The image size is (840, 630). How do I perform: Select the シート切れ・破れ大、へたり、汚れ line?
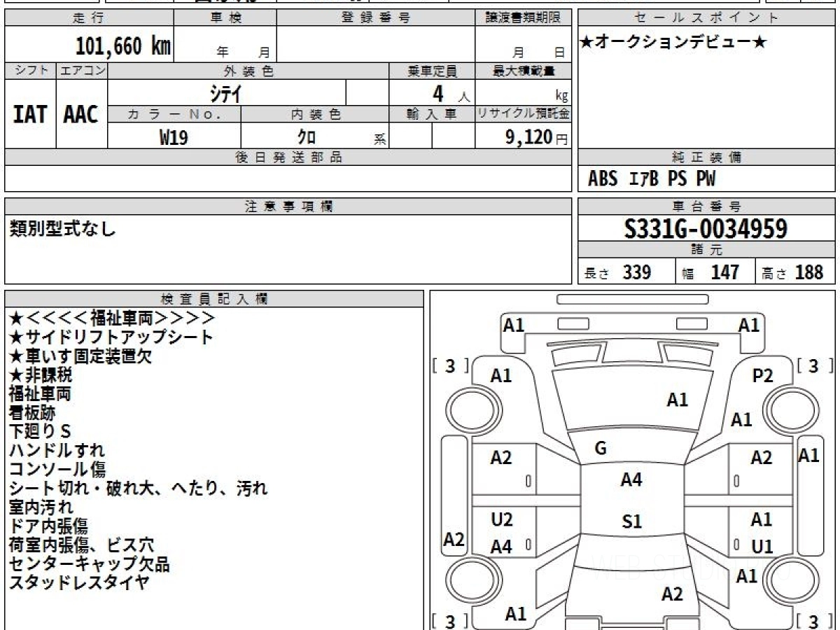point(139,488)
